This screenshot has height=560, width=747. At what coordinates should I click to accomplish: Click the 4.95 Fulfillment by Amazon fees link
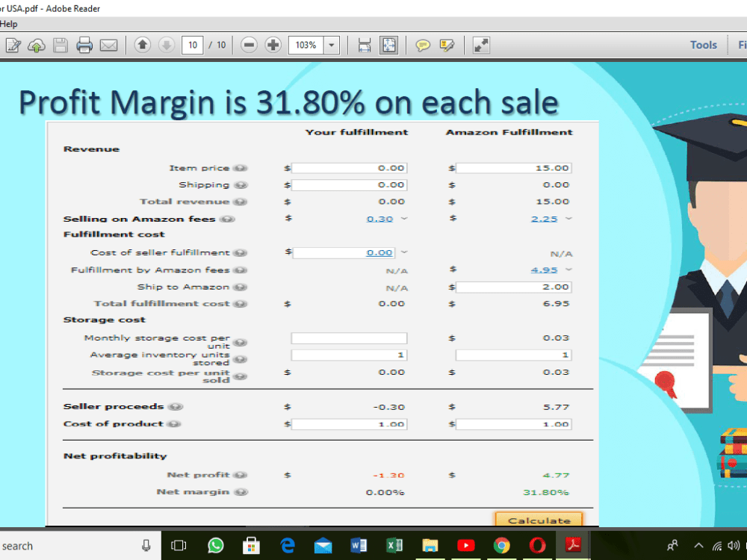click(544, 270)
